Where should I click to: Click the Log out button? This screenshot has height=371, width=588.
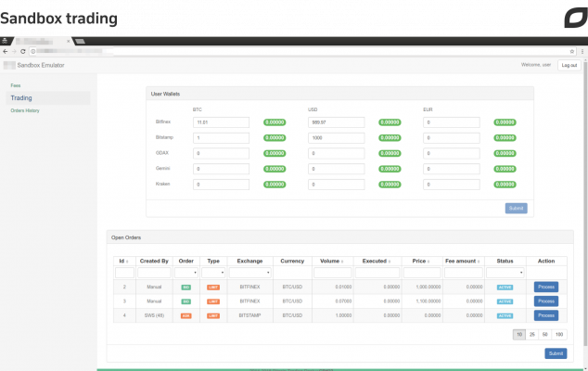(x=569, y=65)
